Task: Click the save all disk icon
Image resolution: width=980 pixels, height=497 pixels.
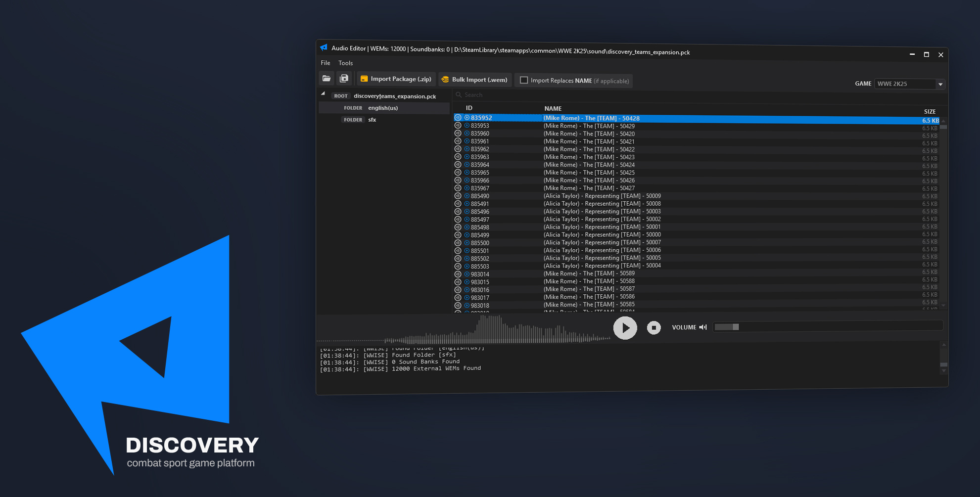Action: pos(344,78)
